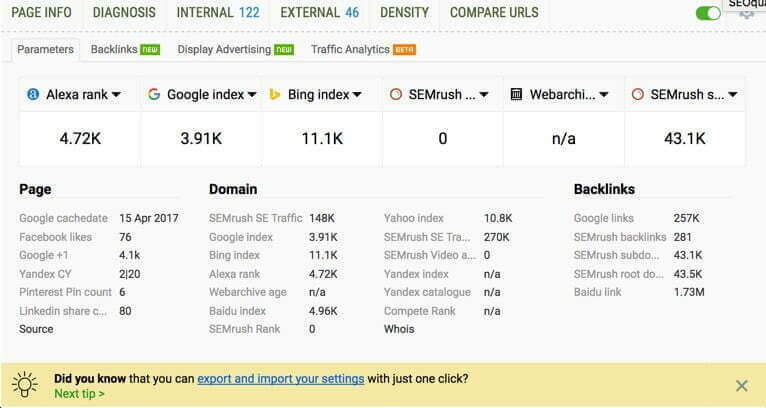Image resolution: width=766 pixels, height=408 pixels.
Task: Toggle the green SEOquake switch
Action: 708,13
